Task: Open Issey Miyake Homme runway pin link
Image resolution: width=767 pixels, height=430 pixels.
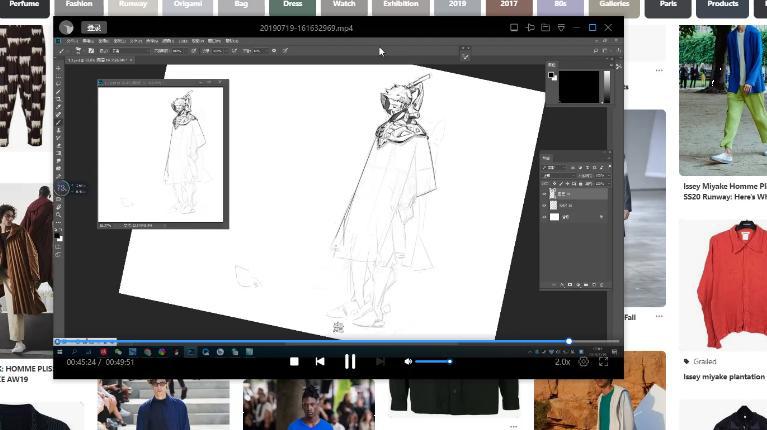Action: point(725,191)
